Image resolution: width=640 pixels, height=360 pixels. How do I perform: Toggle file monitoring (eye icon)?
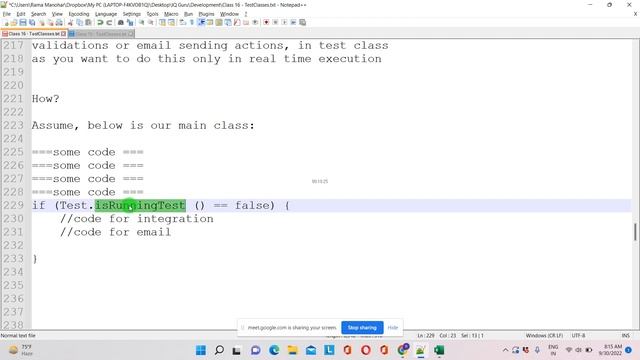(255, 22)
